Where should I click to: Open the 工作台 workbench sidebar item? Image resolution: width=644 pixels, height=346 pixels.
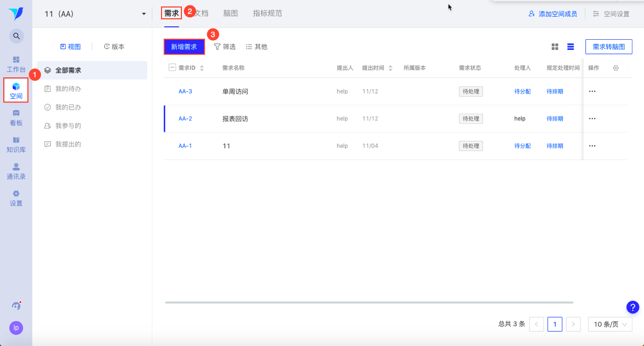tap(16, 64)
